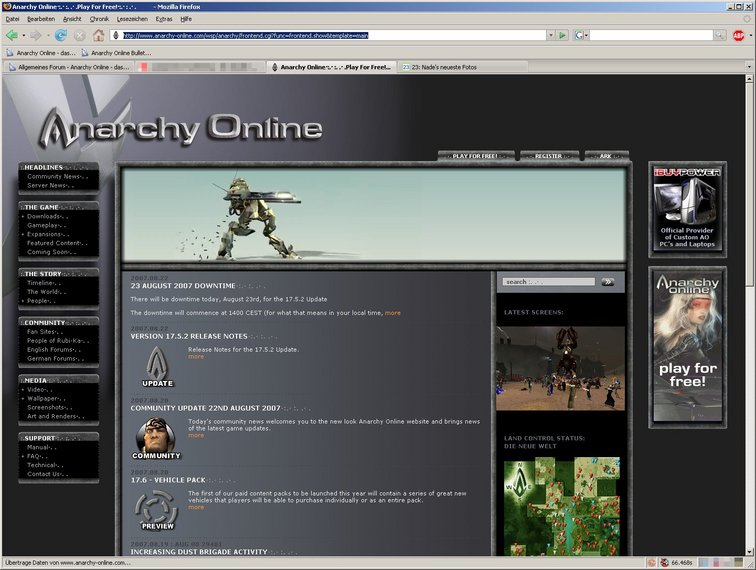Viewport: 756px width, 570px height.
Task: Click the iBuyPower advertisement banner
Action: [687, 208]
